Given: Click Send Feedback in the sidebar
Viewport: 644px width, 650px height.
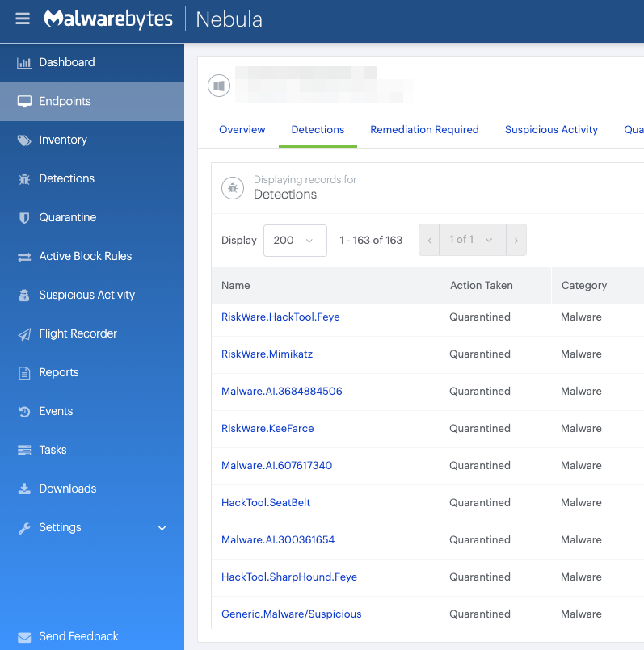Looking at the screenshot, I should click(x=78, y=637).
